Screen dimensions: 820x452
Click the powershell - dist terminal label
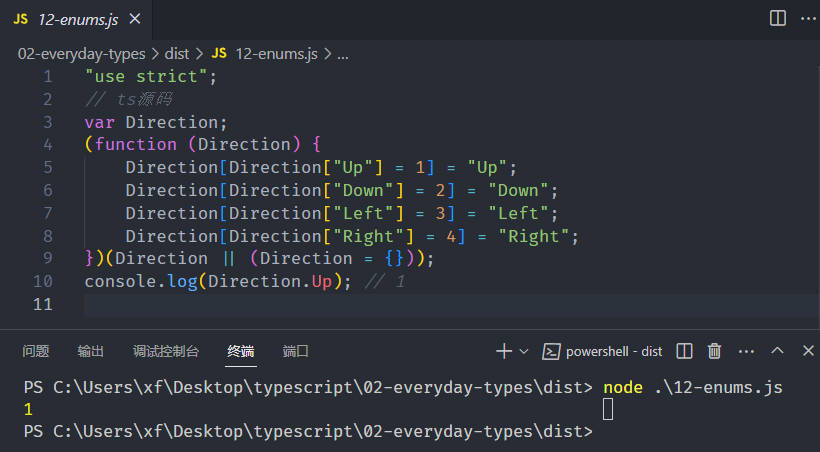click(614, 352)
